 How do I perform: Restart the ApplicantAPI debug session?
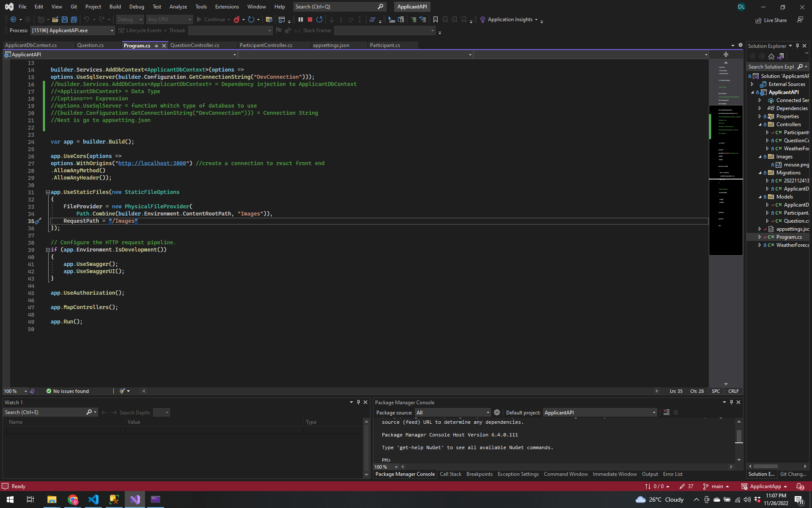(319, 19)
